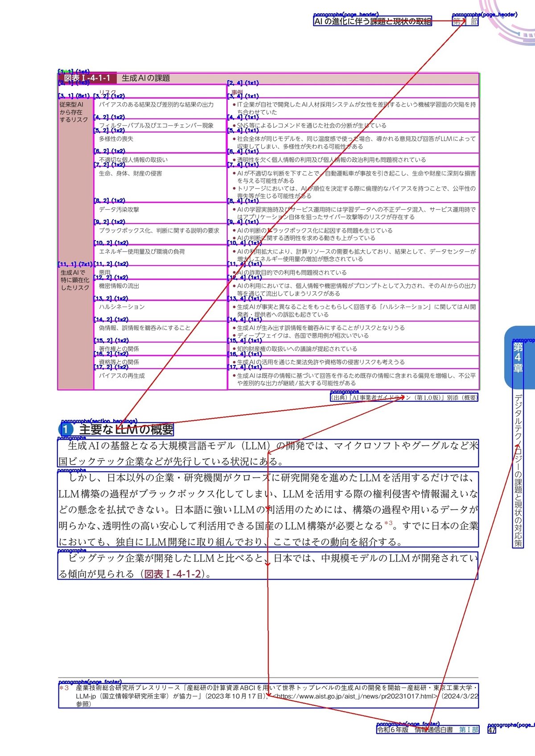Click the bullet starting 'トリアージにおいては'

click(354, 192)
